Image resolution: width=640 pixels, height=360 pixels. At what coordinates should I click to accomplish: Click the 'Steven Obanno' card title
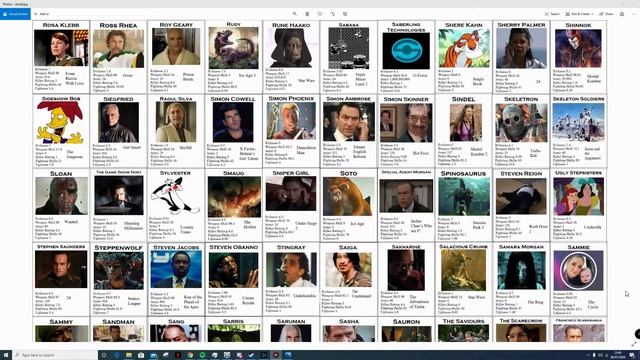point(233,247)
